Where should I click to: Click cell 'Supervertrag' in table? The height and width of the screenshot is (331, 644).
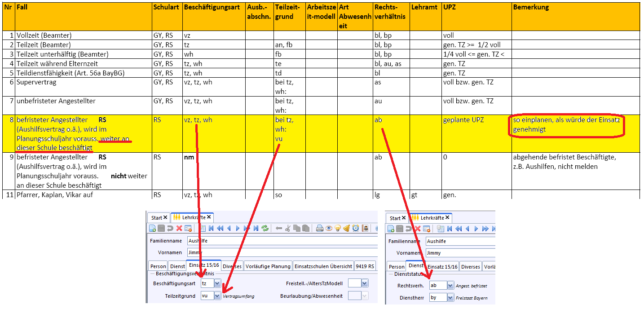84,87
